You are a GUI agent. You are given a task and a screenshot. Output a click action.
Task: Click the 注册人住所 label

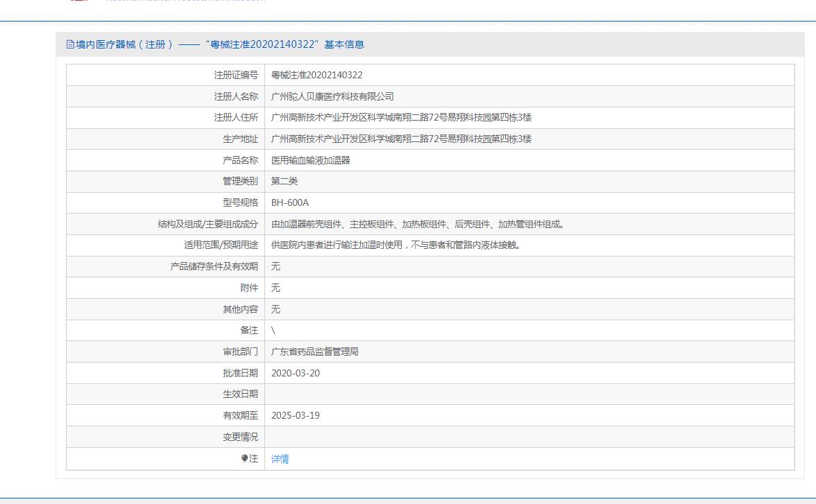(236, 118)
